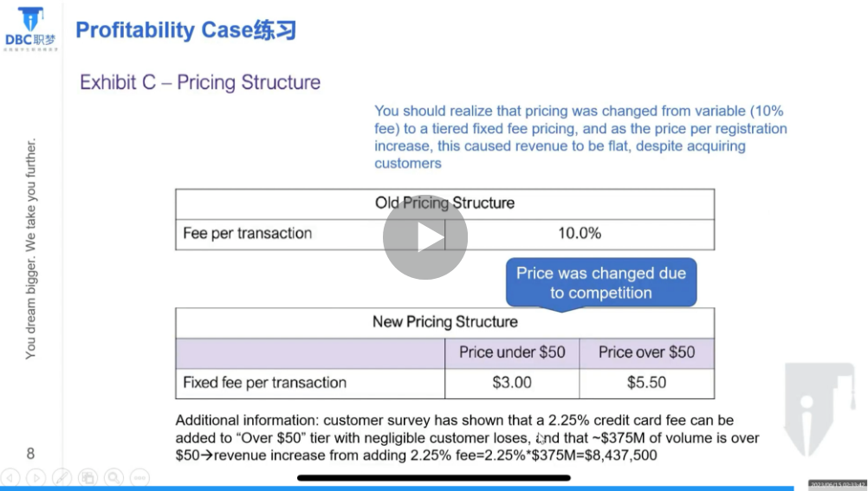
Task: Click the black home indicator bar
Action: tap(433, 478)
